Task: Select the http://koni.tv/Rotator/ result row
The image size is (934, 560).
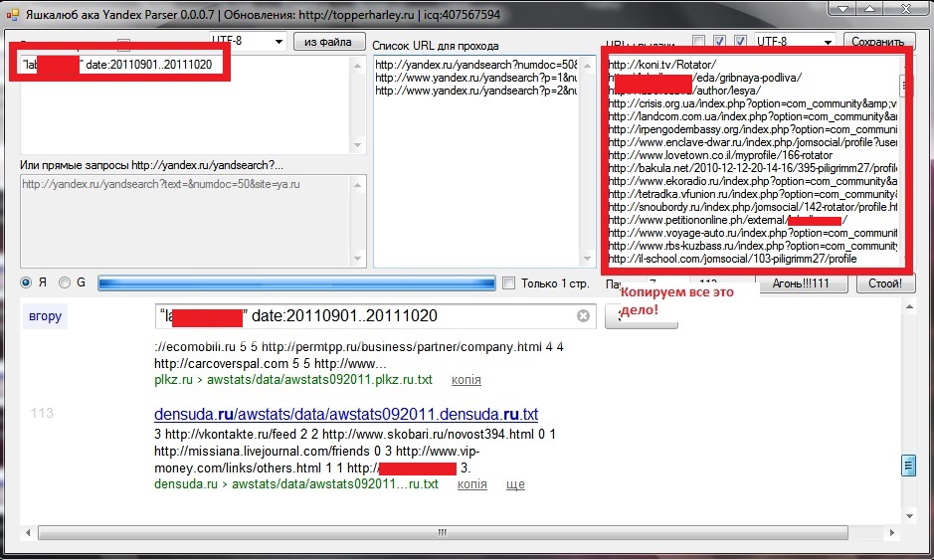Action: [x=662, y=65]
